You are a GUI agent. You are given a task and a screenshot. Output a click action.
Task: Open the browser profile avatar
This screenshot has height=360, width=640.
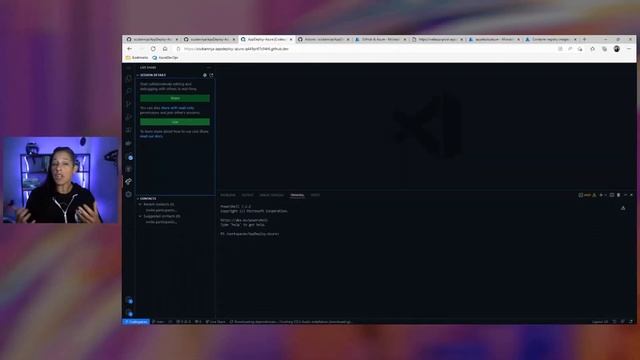click(x=617, y=49)
